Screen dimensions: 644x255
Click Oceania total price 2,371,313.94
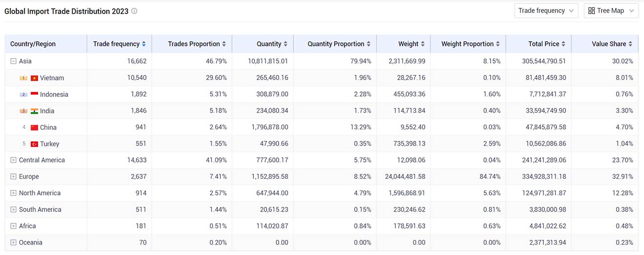(548, 243)
